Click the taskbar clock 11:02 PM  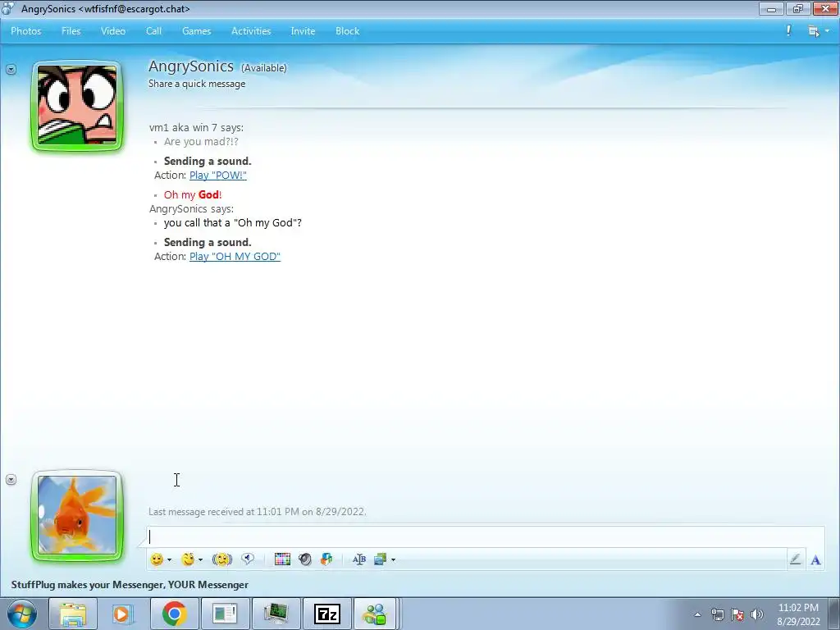point(798,608)
